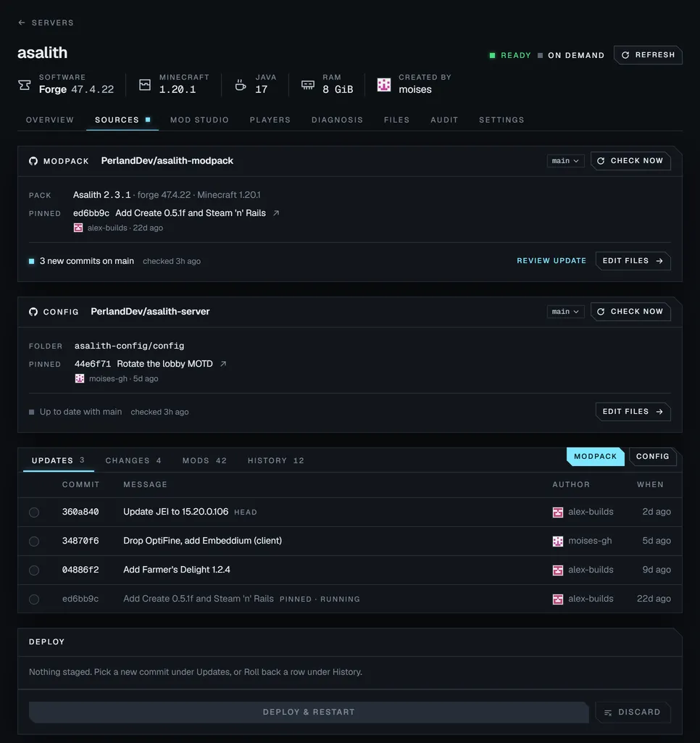This screenshot has height=743, width=700.
Task: Click the ON DEMAND status indicator
Action: (571, 55)
